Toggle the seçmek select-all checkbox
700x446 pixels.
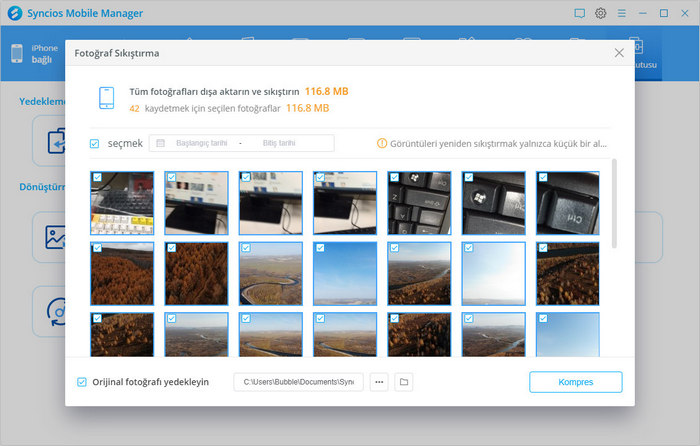(94, 143)
